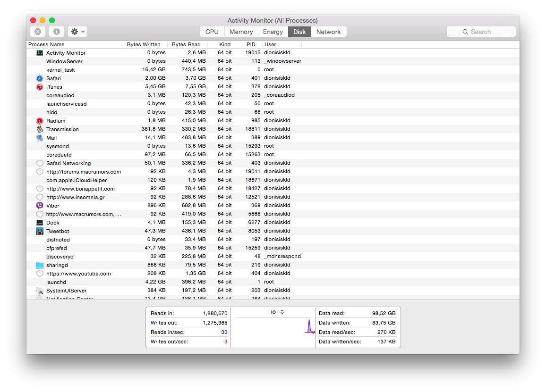Click the Dock process icon
The width and height of the screenshot is (546, 392).
pos(40,223)
